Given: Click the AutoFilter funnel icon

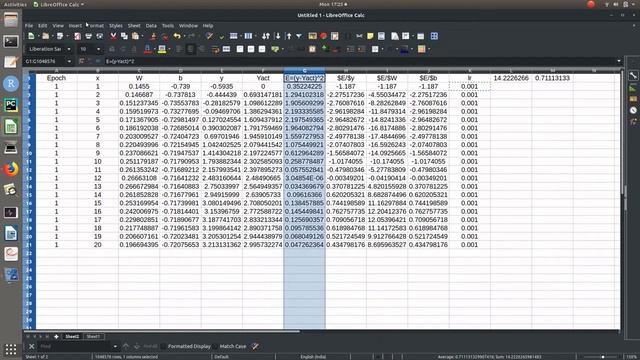Looking at the screenshot, I should (299, 36).
